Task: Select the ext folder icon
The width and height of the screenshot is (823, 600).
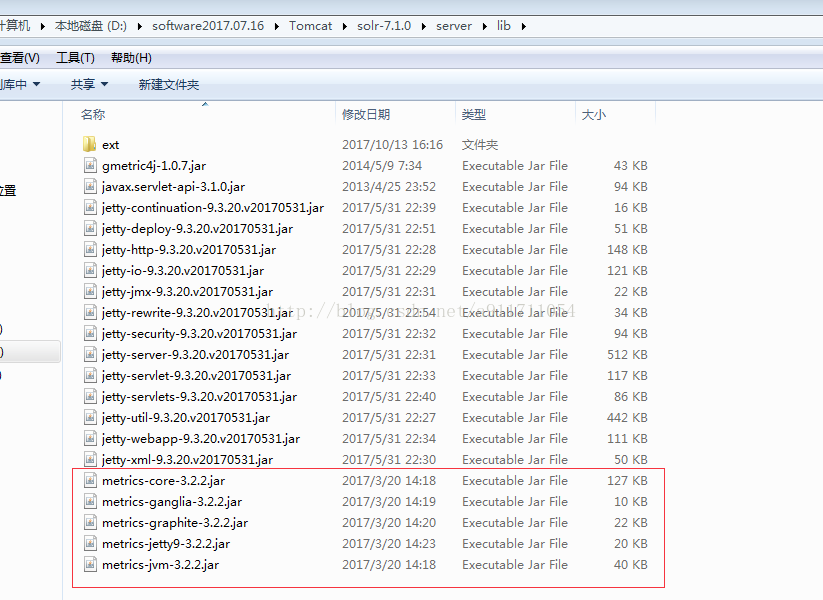Action: pyautogui.click(x=90, y=144)
